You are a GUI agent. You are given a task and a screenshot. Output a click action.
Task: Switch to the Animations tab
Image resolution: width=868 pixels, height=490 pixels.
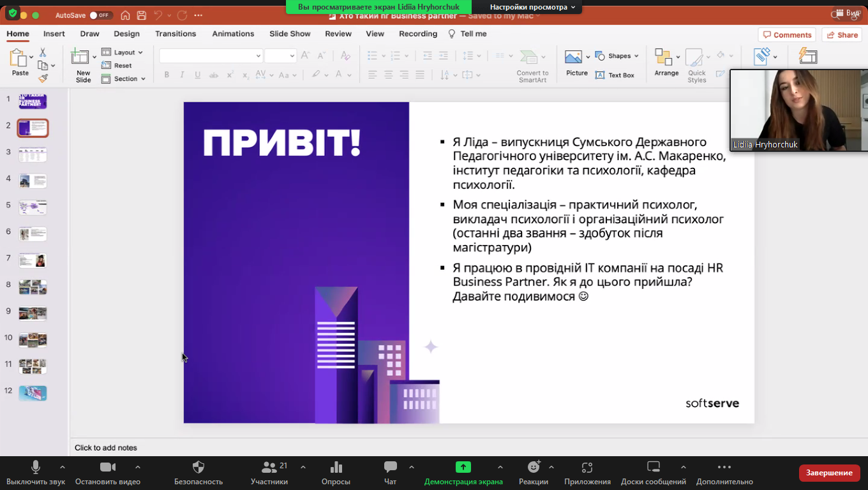[x=233, y=34]
